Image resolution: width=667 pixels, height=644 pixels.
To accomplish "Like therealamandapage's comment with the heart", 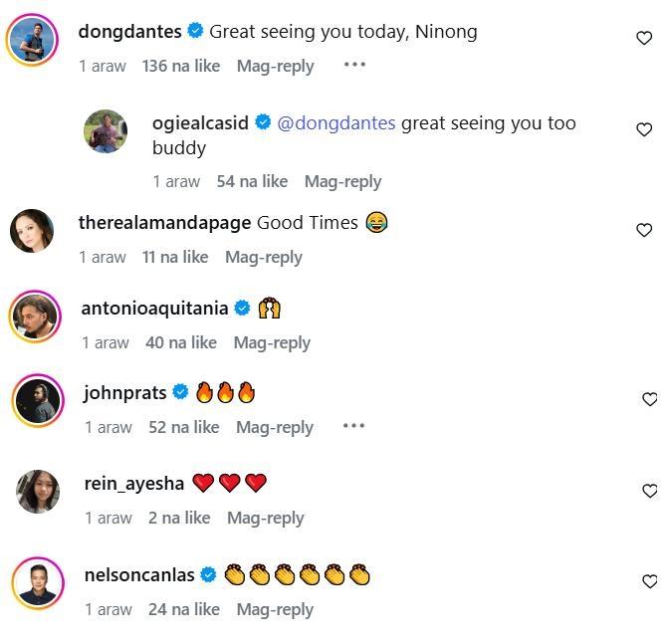I will coord(644,230).
